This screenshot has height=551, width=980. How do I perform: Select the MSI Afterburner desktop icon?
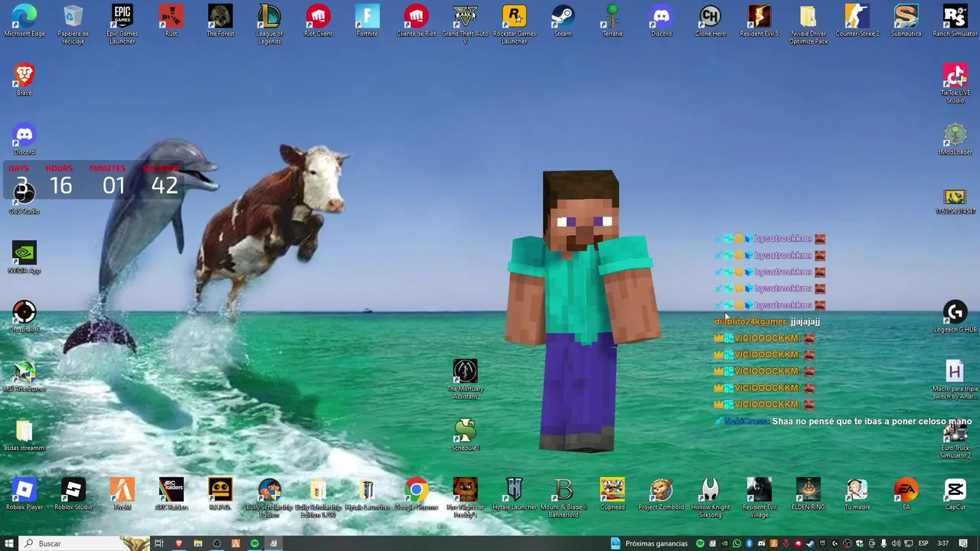click(24, 377)
